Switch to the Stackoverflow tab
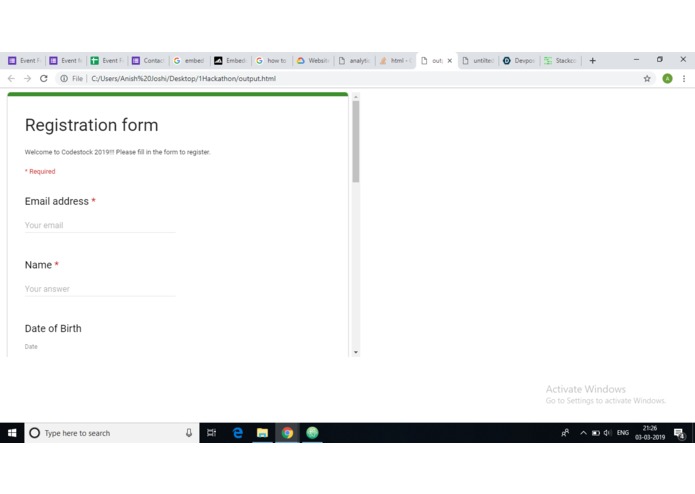Viewport: 695px width, 494px height. (x=560, y=60)
